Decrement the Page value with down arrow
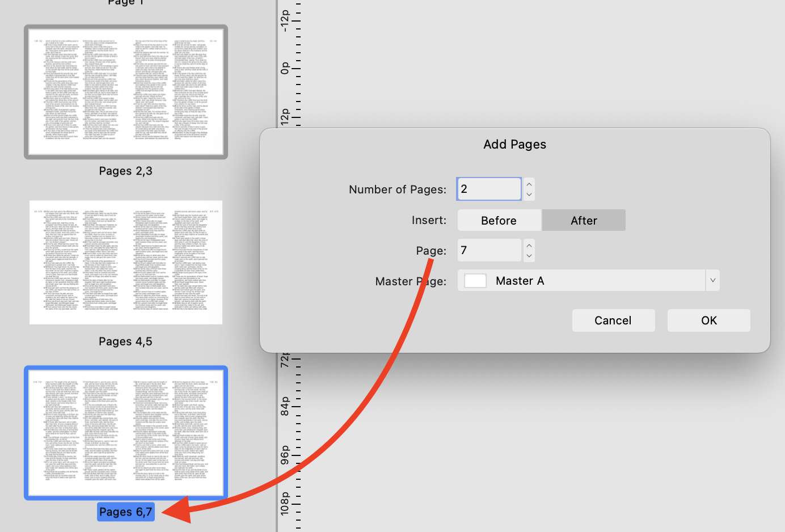785x532 pixels. pos(529,256)
